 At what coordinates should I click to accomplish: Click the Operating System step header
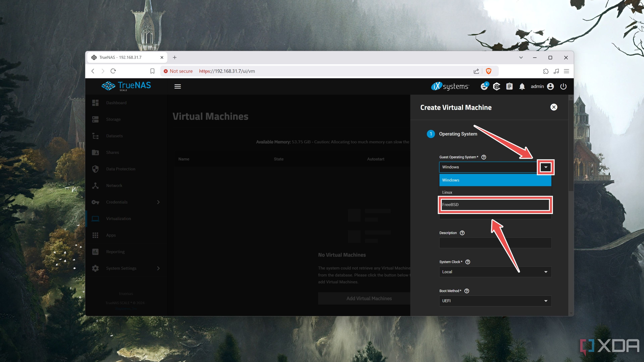coord(452,134)
